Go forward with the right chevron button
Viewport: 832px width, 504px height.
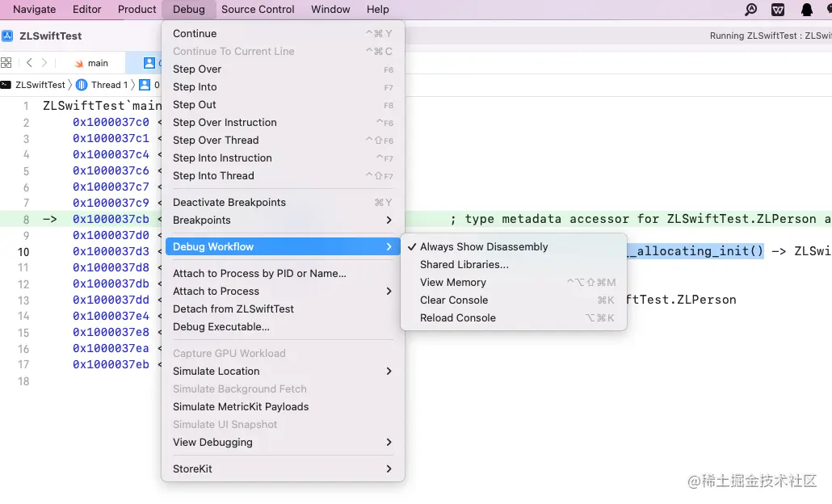point(44,63)
